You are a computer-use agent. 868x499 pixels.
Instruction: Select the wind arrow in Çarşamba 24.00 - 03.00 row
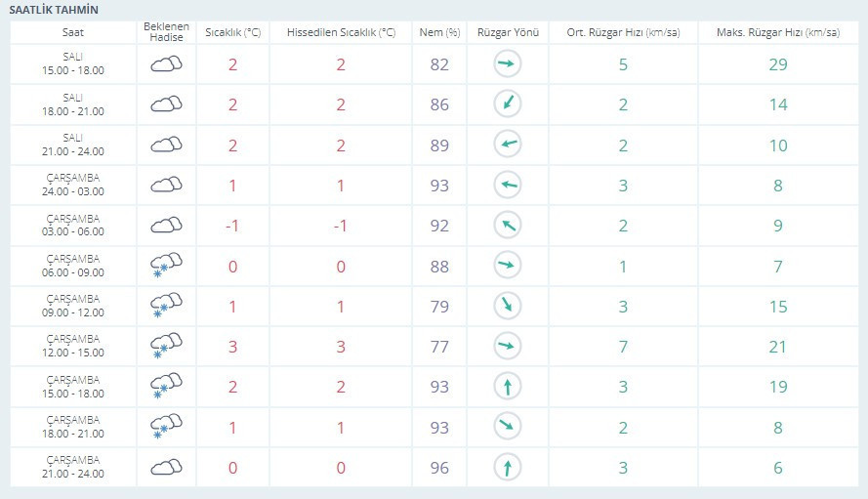[507, 186]
